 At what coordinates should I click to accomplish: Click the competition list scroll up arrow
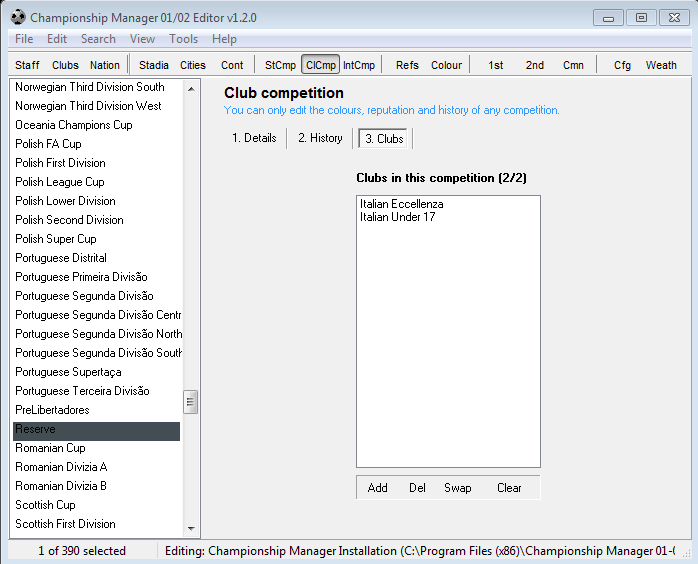191,89
